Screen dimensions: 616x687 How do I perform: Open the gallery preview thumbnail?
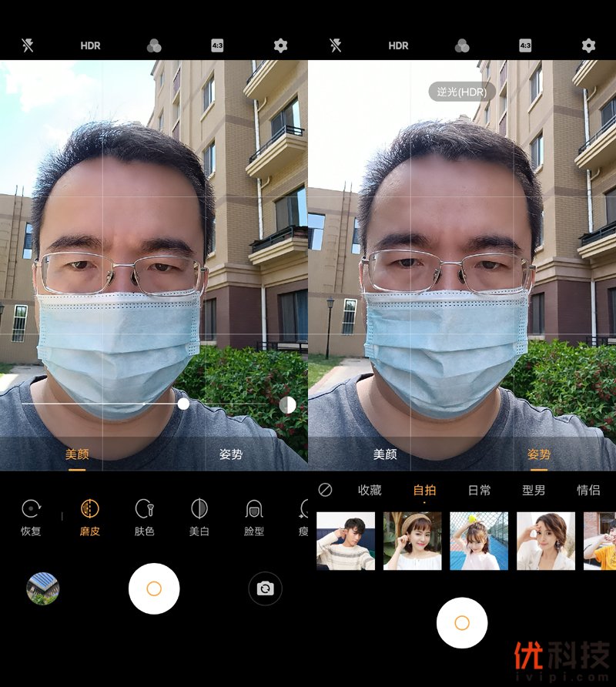pos(43,589)
